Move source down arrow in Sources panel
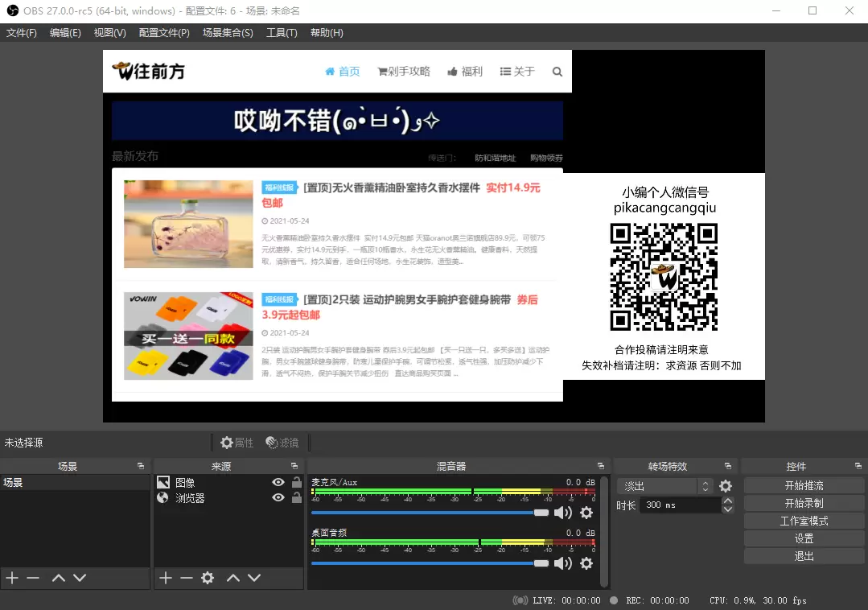868x610 pixels. 254,578
